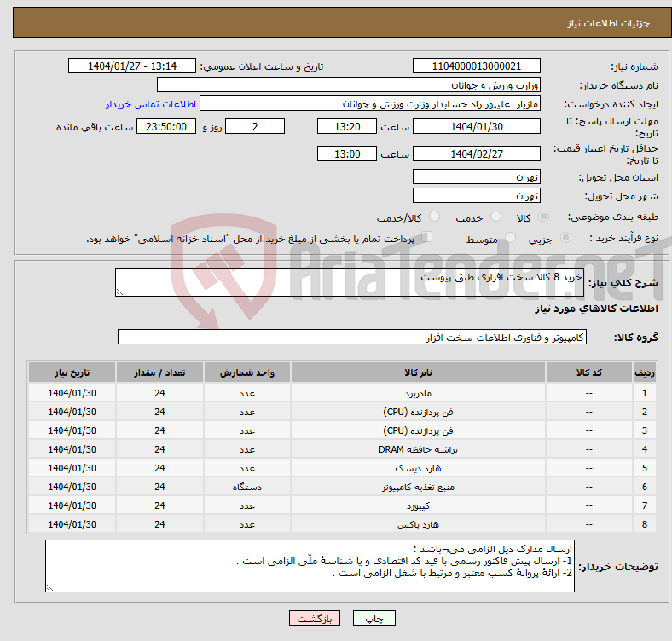Click the price validity date 1404/02/27 field

point(476,153)
